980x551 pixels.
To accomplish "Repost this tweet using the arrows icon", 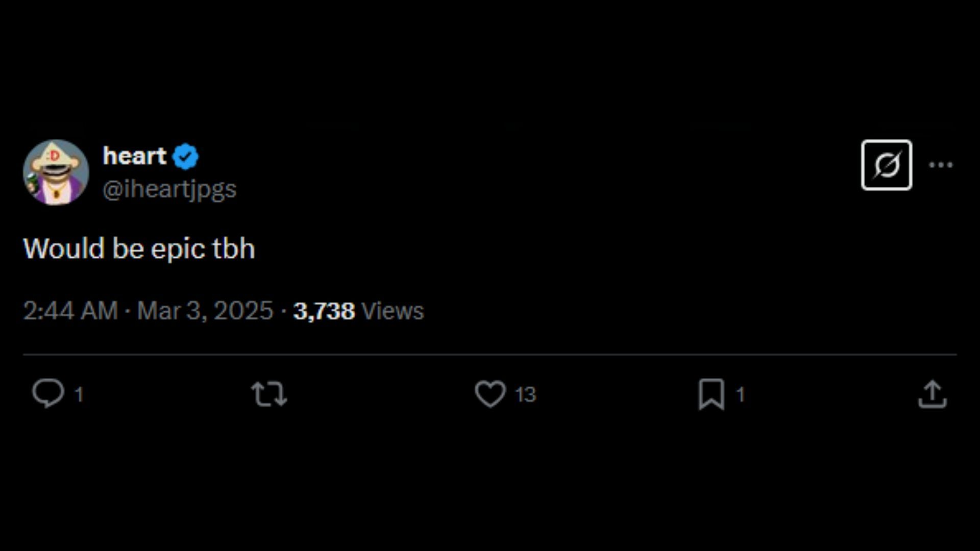I will coord(269,394).
